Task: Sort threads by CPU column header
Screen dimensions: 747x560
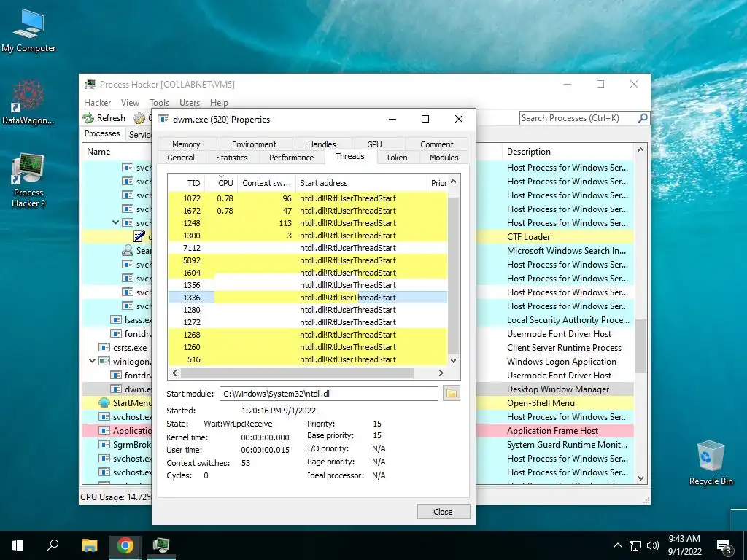Action: click(222, 183)
